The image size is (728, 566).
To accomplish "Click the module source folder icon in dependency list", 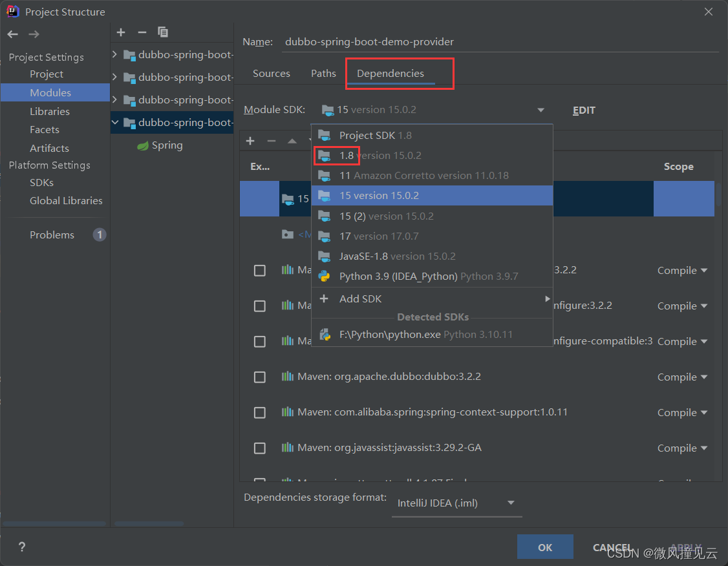I will [x=288, y=235].
